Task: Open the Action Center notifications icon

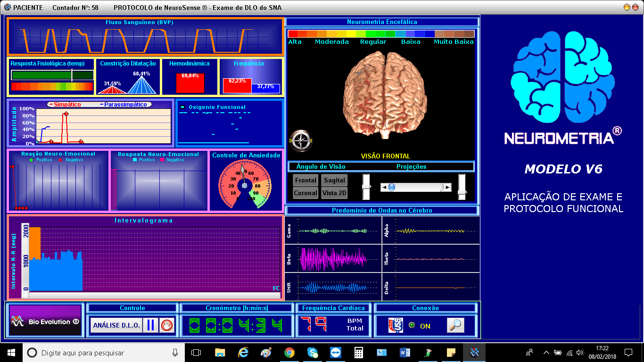Action: click(x=628, y=353)
